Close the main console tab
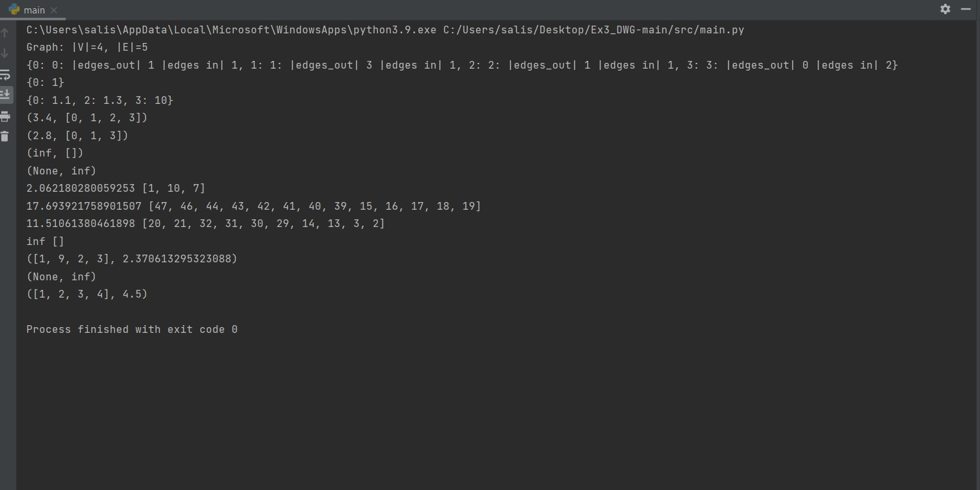The height and width of the screenshot is (490, 980). point(54,10)
